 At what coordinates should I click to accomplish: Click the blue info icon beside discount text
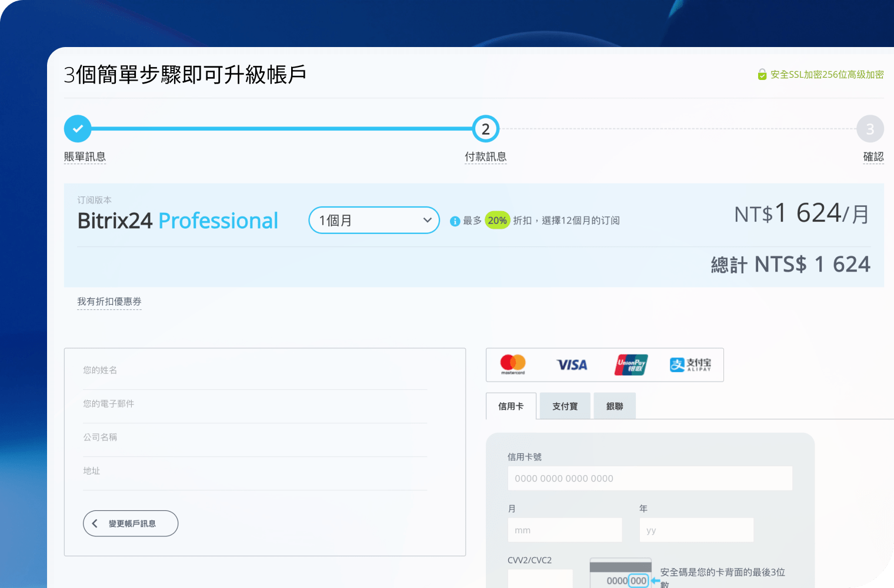pos(455,221)
